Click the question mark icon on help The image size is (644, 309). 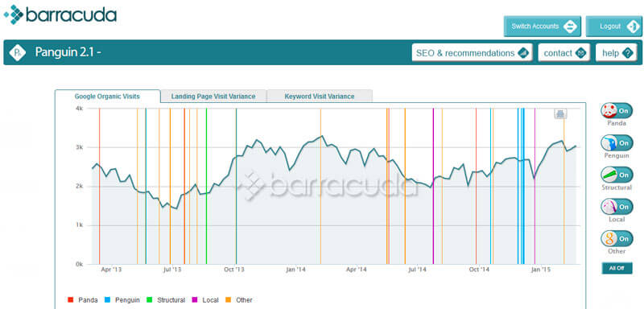tap(627, 53)
